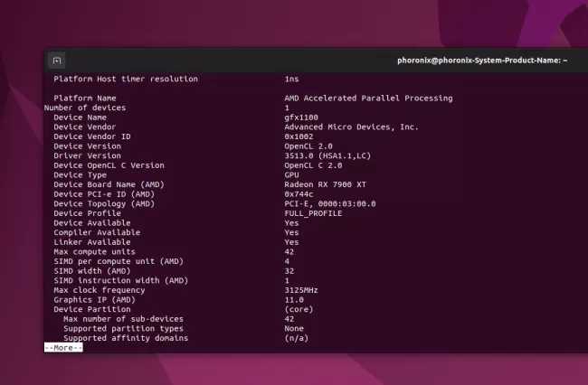Image resolution: width=588 pixels, height=385 pixels.
Task: Select driver version '3513.0 (HSA1.1,LC)'
Action: (327, 155)
